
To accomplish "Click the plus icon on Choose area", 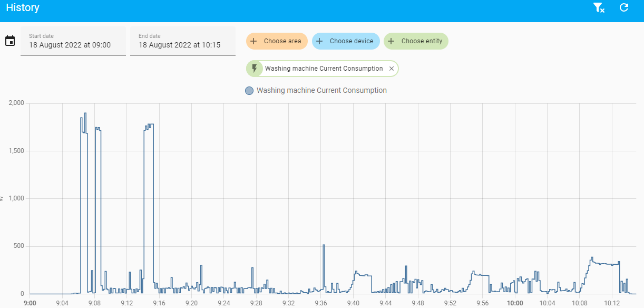I will [x=253, y=41].
